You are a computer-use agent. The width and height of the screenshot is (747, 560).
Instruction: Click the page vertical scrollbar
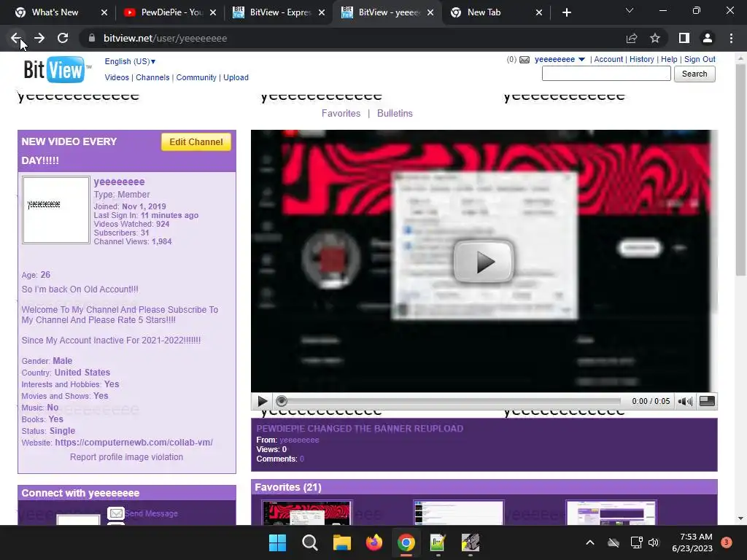[740, 169]
